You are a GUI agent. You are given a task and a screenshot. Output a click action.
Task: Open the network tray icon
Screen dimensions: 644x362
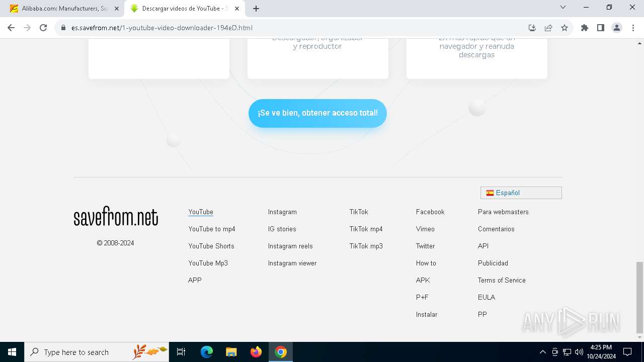[567, 352]
